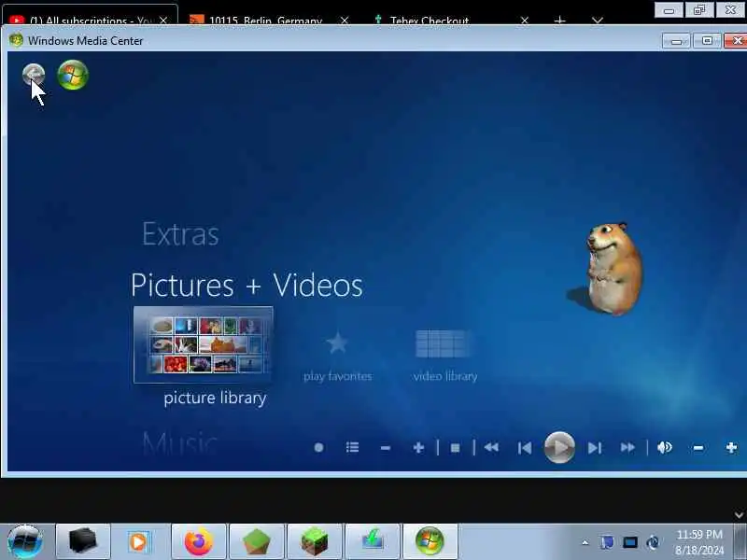This screenshot has width=747, height=560.
Task: Close the 10115 Berlin tab
Action: click(345, 21)
